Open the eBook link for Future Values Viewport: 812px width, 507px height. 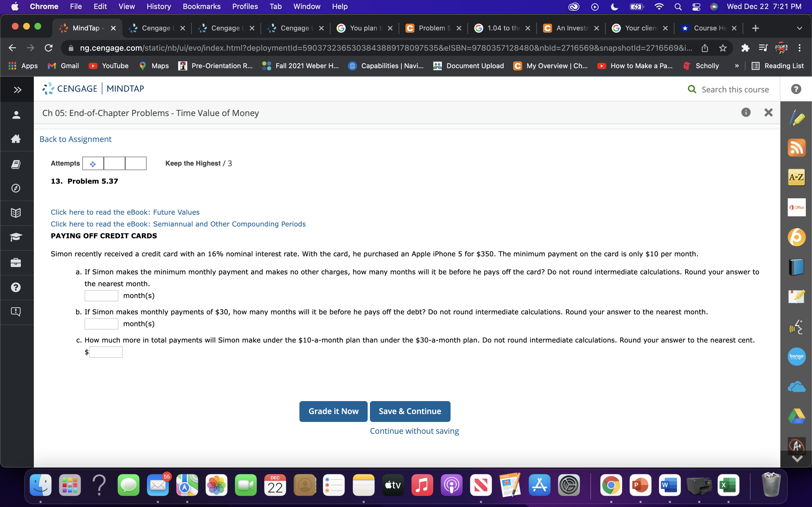point(125,212)
